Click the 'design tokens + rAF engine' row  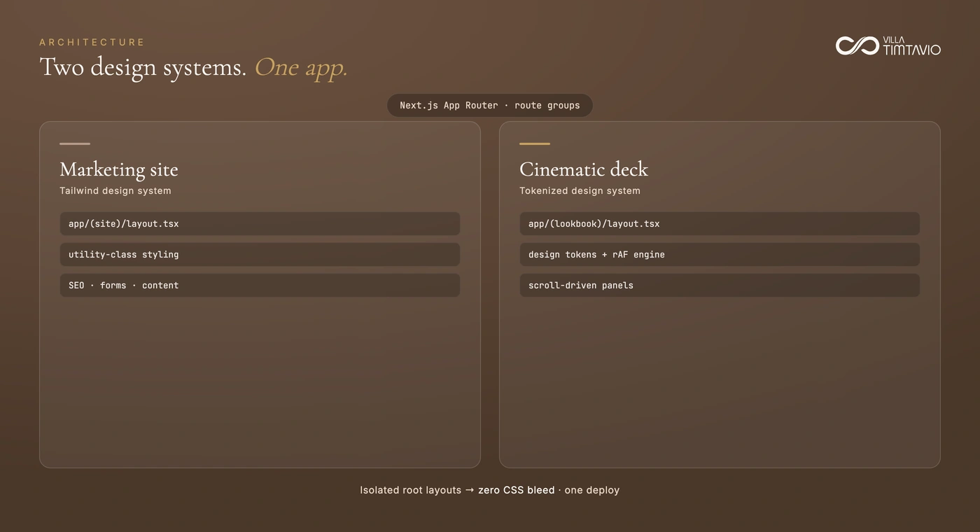pyautogui.click(x=720, y=255)
